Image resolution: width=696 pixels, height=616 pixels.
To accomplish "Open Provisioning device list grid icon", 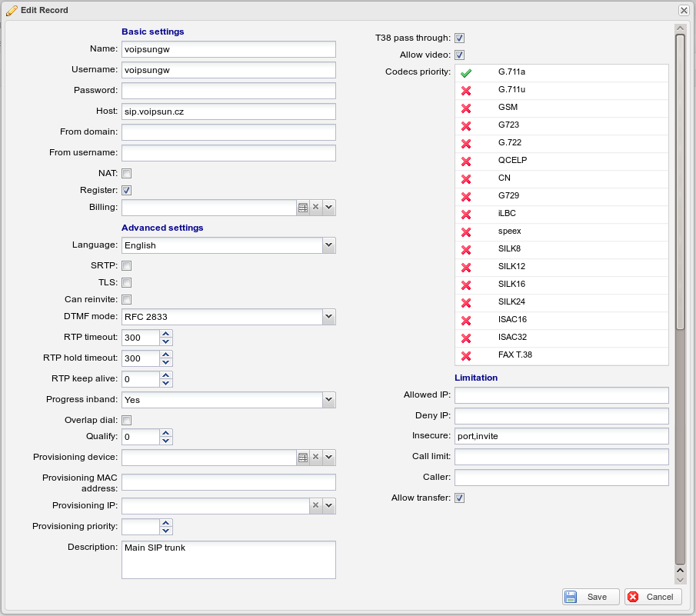I will (303, 457).
